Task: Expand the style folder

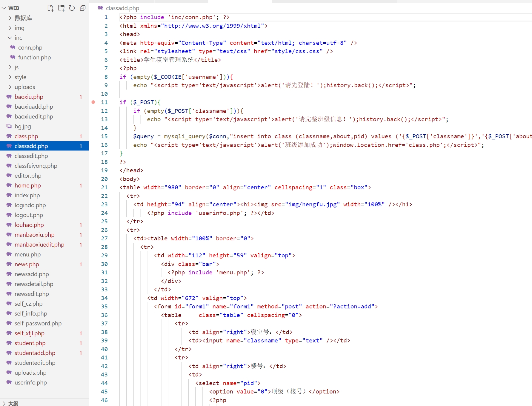Action: 10,77
